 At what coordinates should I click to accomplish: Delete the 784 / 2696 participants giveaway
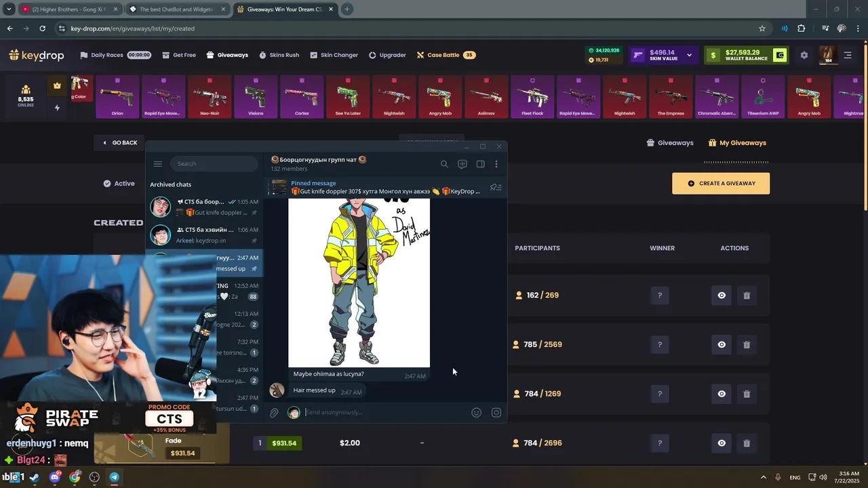tap(747, 443)
